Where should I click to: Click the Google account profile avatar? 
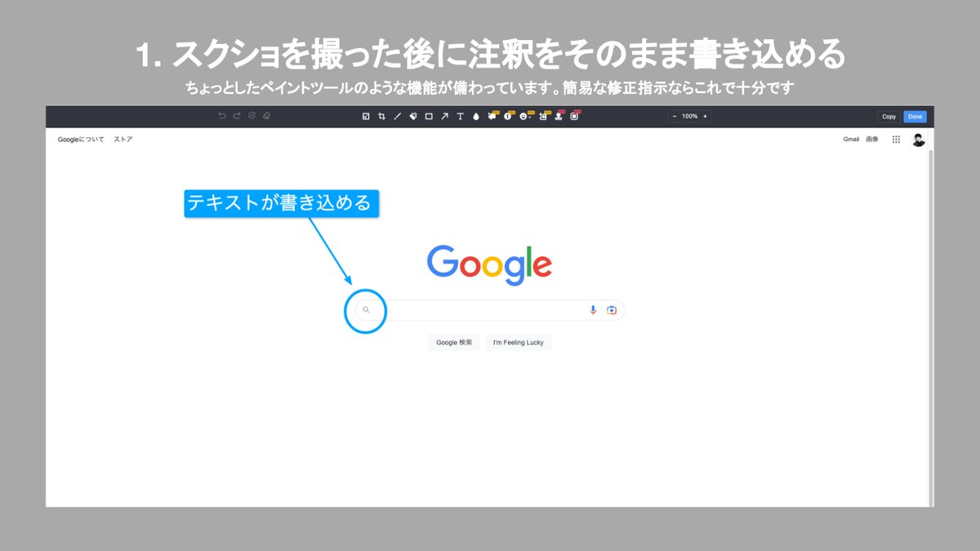tap(919, 140)
